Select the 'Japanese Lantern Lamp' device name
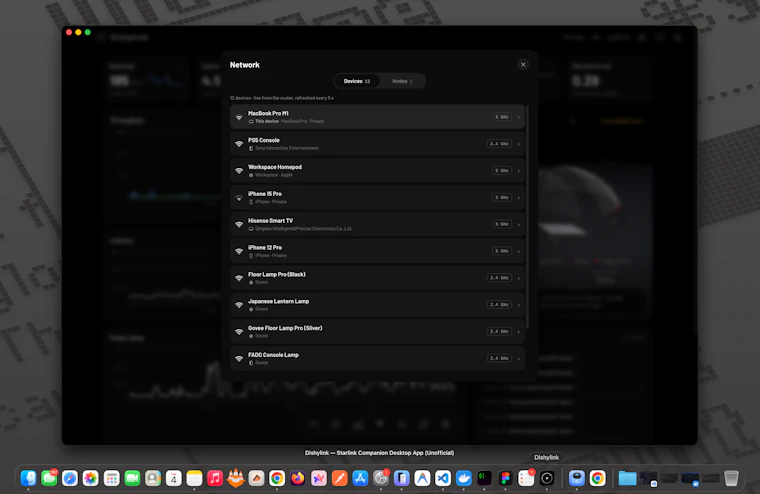The image size is (760, 494). pos(278,301)
